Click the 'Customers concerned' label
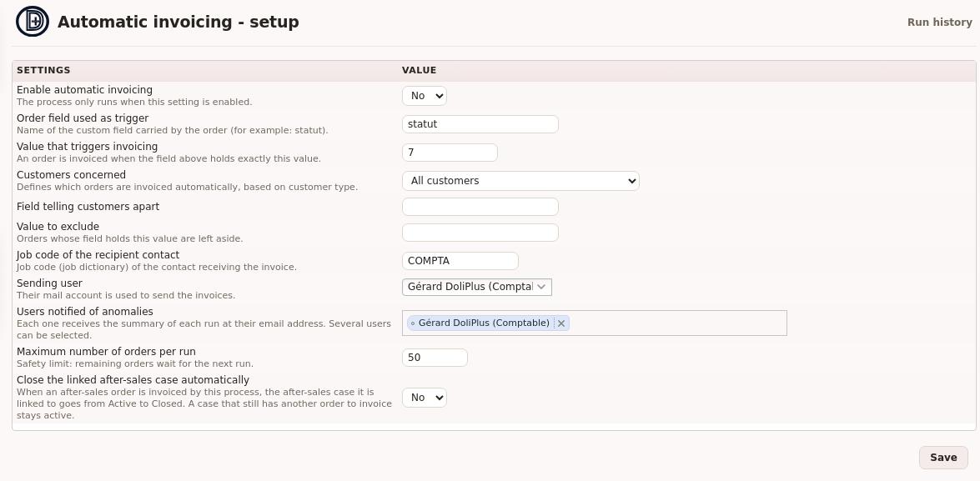 click(71, 175)
